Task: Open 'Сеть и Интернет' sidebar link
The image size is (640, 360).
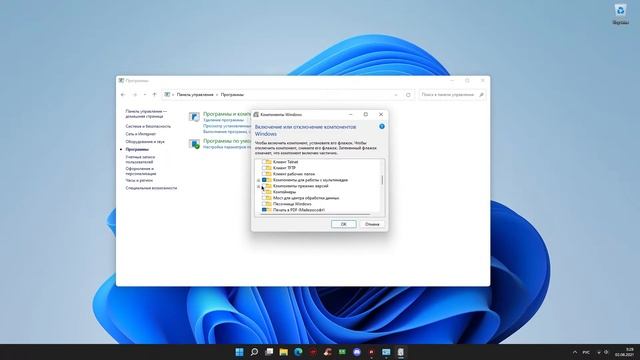Action: [x=141, y=134]
